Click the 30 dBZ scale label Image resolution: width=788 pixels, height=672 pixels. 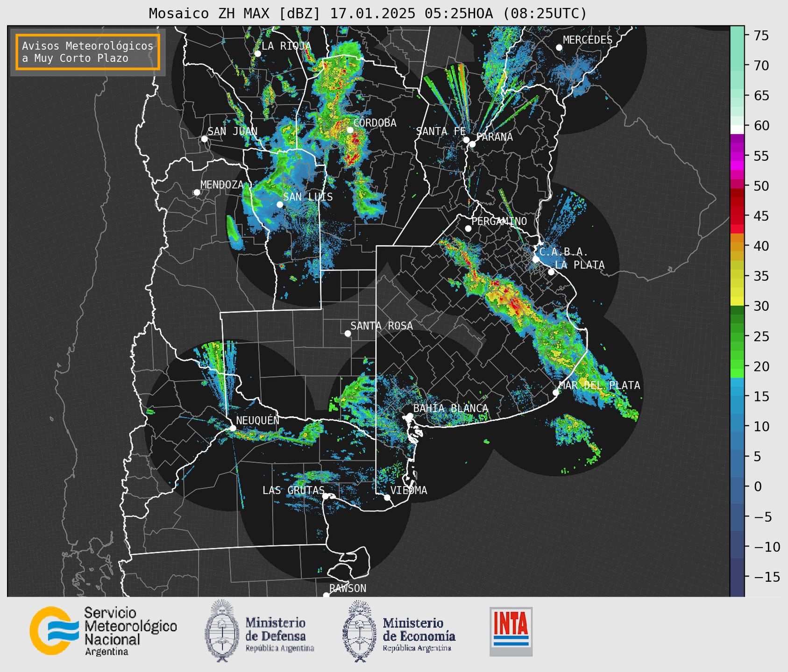[x=761, y=306]
